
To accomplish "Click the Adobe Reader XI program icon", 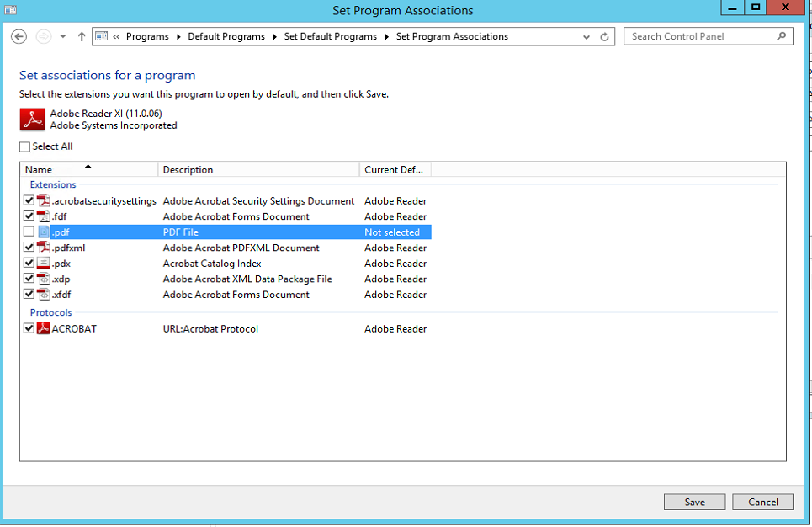I will [32, 120].
